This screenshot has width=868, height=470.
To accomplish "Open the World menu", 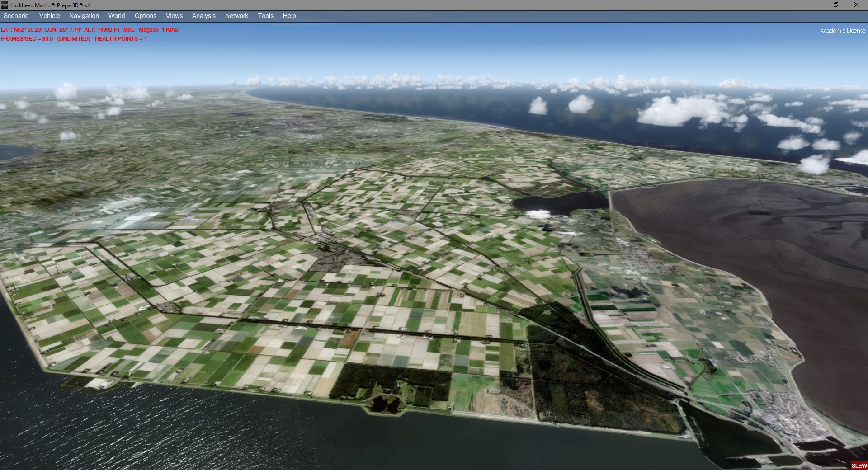I will pos(116,16).
